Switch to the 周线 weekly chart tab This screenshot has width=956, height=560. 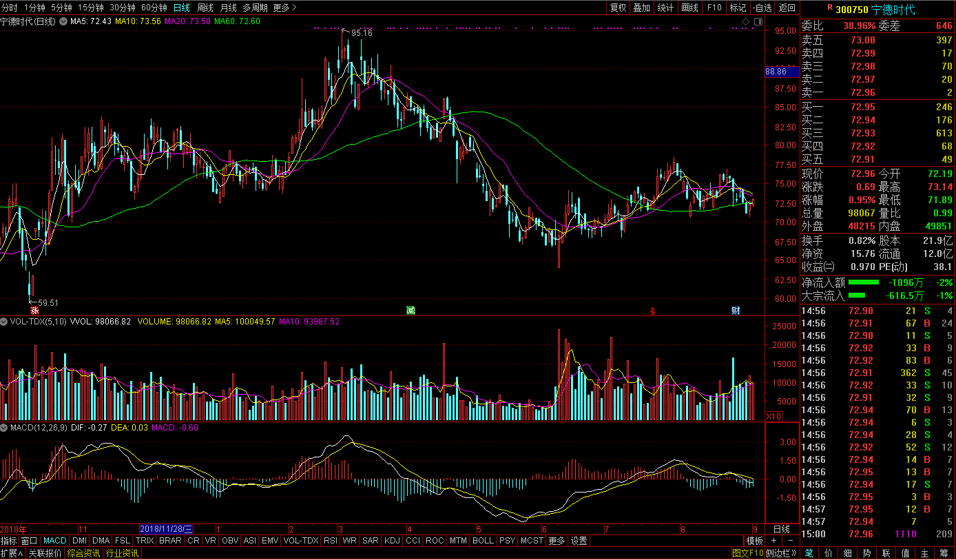click(x=205, y=8)
